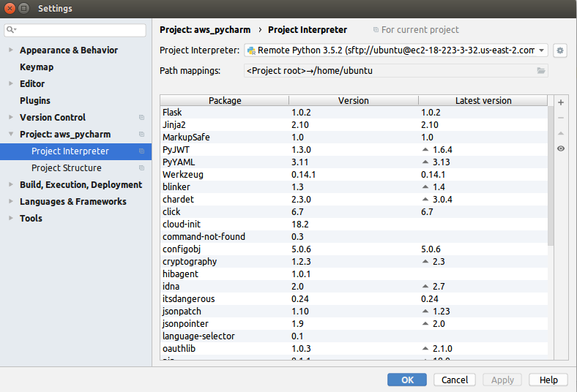577x392 pixels.
Task: Click Project: aws_pycharm in the breadcrumb
Action: point(205,30)
